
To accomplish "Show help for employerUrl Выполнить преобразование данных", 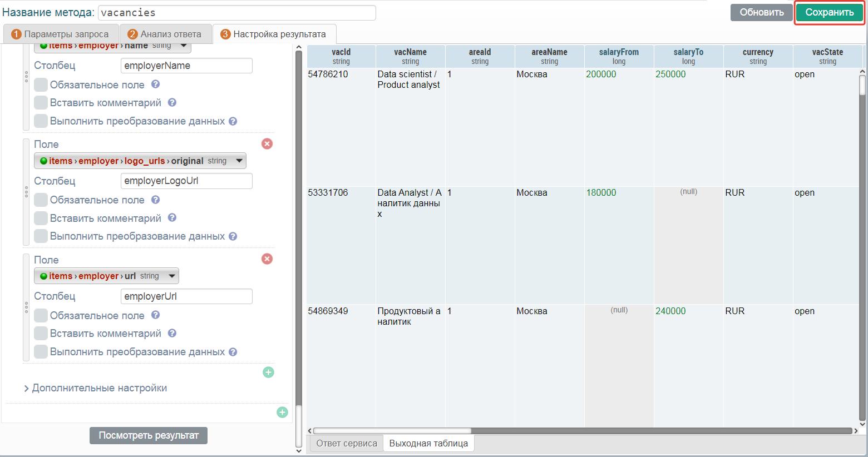I will (x=233, y=352).
